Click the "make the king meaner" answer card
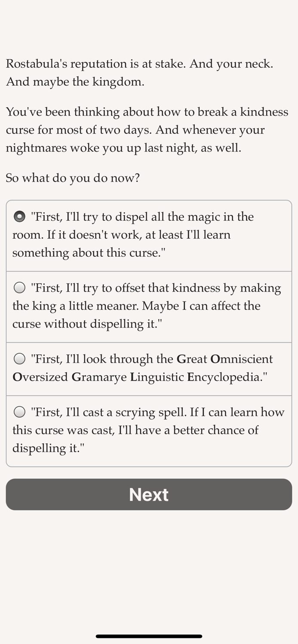This screenshot has height=644, width=298. [148, 306]
